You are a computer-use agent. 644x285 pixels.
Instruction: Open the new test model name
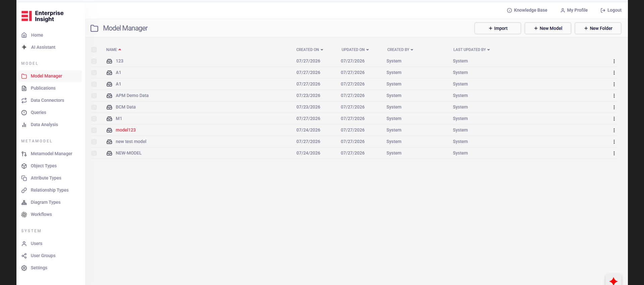131,142
